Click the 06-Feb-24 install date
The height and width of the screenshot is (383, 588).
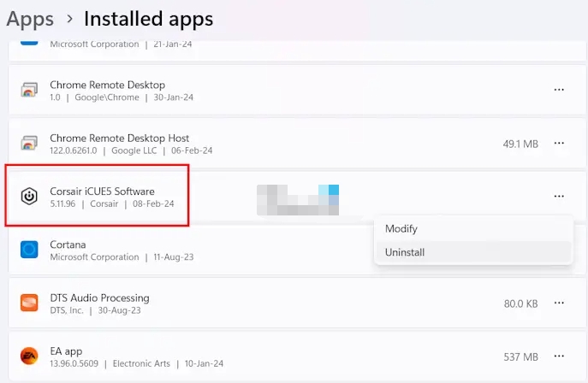[x=192, y=150]
